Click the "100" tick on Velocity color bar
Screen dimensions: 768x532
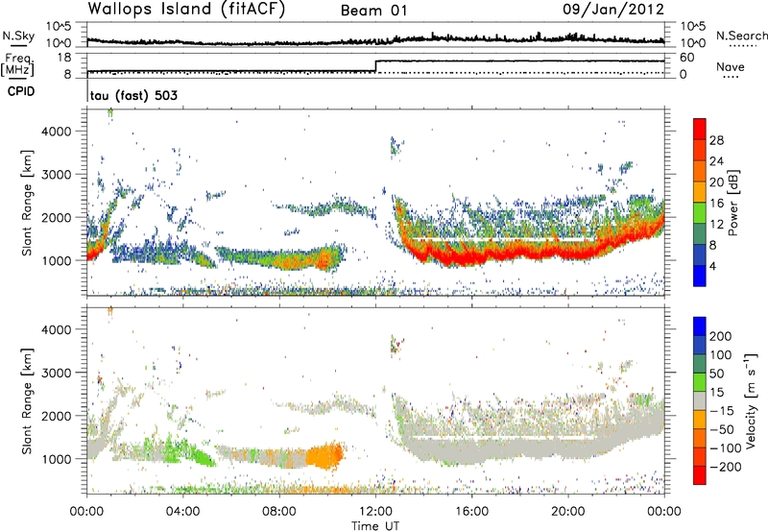(x=721, y=355)
